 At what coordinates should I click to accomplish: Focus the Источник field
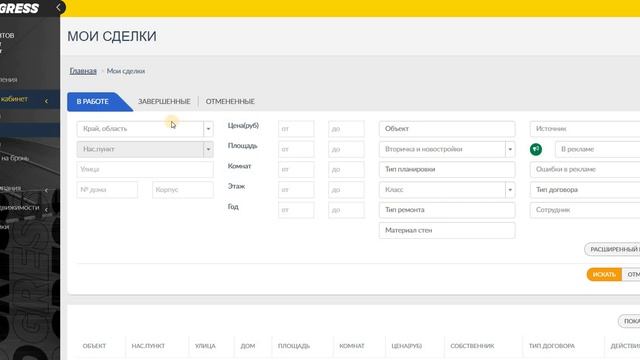click(x=585, y=129)
